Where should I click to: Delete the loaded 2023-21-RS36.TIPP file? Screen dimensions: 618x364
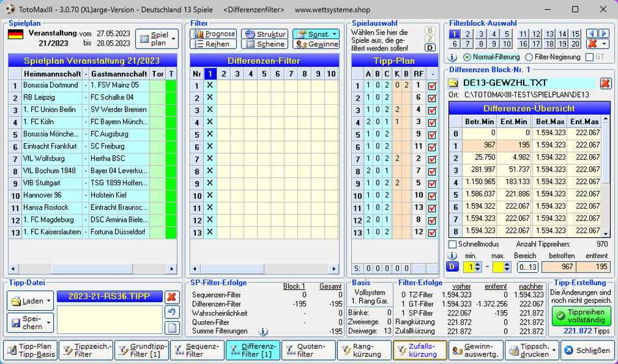click(x=172, y=296)
